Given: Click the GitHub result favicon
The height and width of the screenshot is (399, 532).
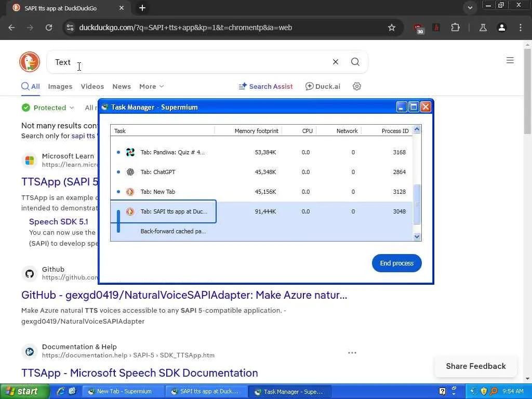Looking at the screenshot, I should [30, 273].
